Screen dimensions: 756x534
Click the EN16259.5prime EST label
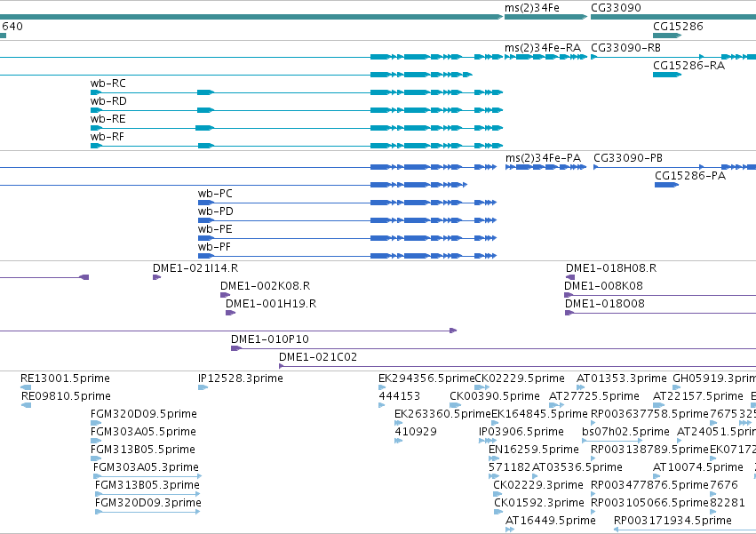pos(534,450)
